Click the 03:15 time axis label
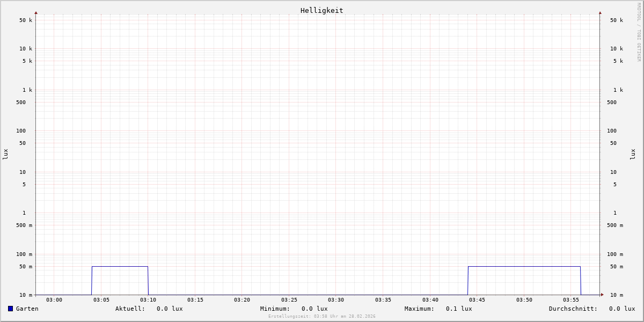 (195, 300)
